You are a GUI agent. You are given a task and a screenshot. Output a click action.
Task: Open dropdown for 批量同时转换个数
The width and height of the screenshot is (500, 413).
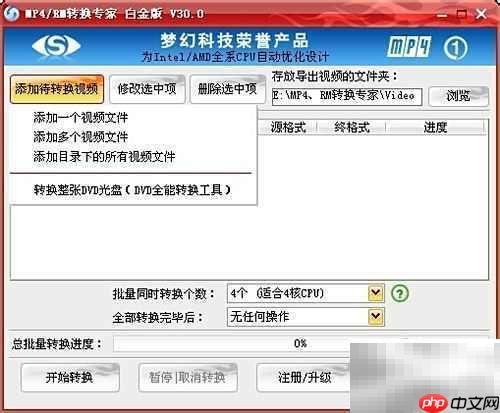[x=376, y=293]
